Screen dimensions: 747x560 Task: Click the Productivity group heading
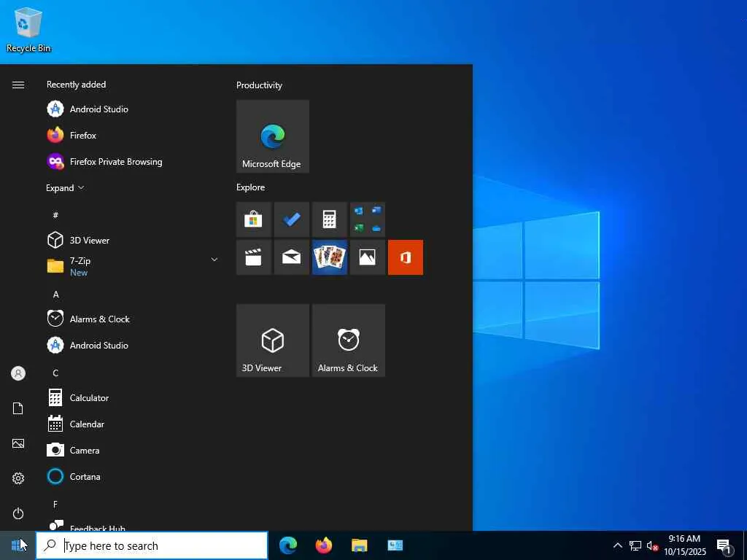tap(259, 85)
